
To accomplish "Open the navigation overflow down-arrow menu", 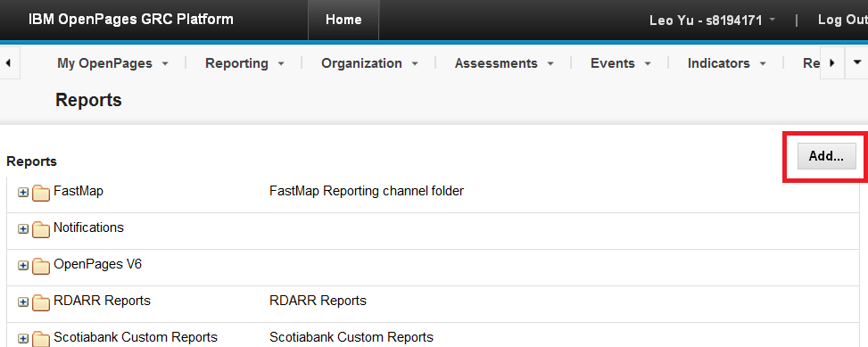I will coord(857,63).
